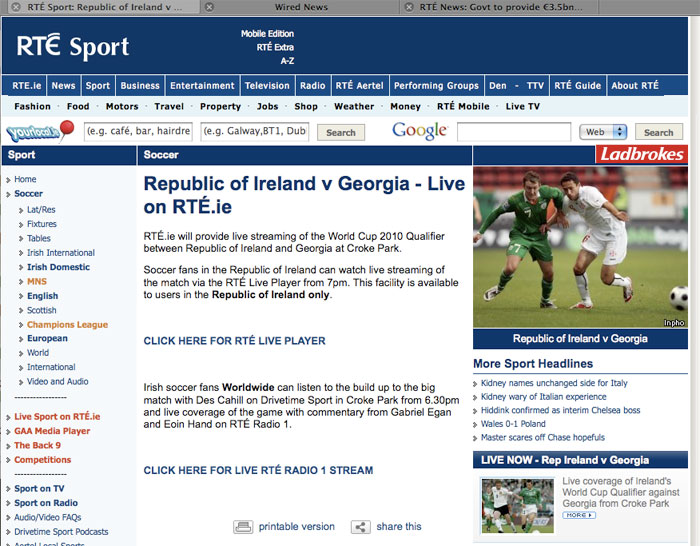The width and height of the screenshot is (700, 546).
Task: Click the MORE button under live coverage
Action: 579,515
